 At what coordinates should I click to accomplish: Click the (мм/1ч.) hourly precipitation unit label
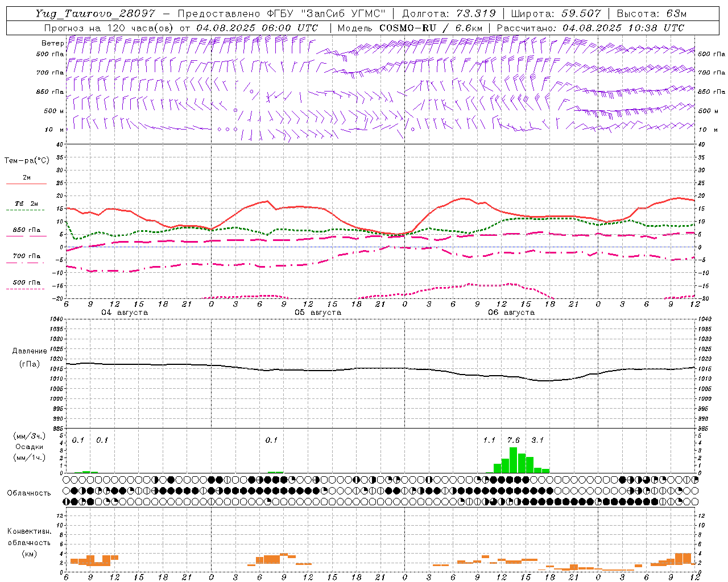point(30,458)
